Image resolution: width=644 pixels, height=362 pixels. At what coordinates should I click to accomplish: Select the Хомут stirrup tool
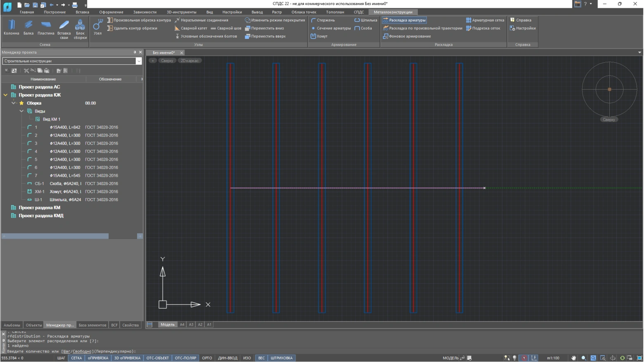tap(319, 36)
